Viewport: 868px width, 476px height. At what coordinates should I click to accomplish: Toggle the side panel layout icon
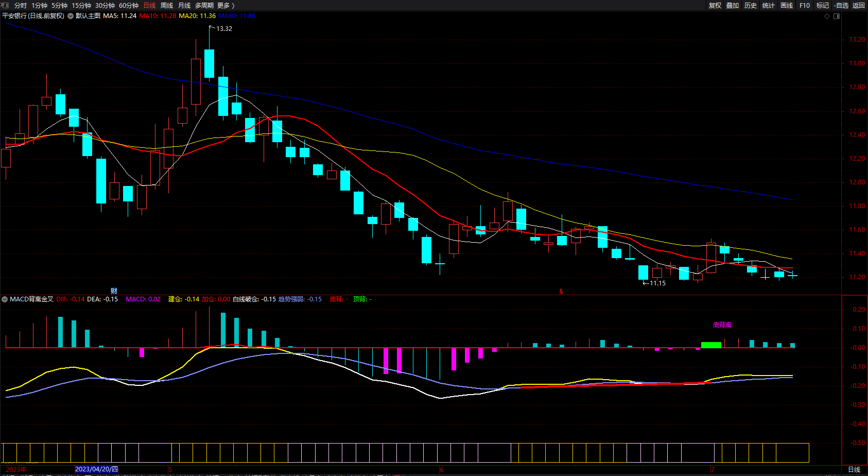point(837,16)
